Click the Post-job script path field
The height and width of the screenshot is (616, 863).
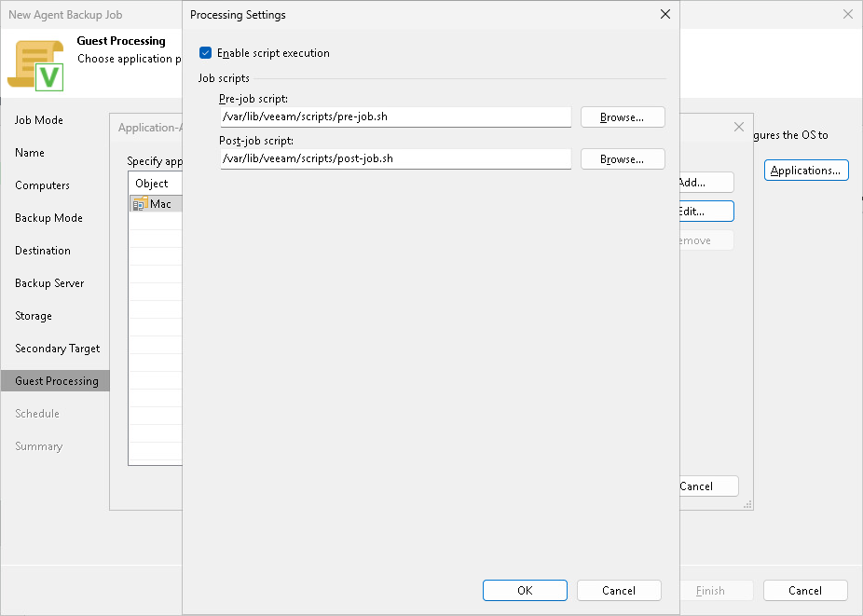pos(394,158)
